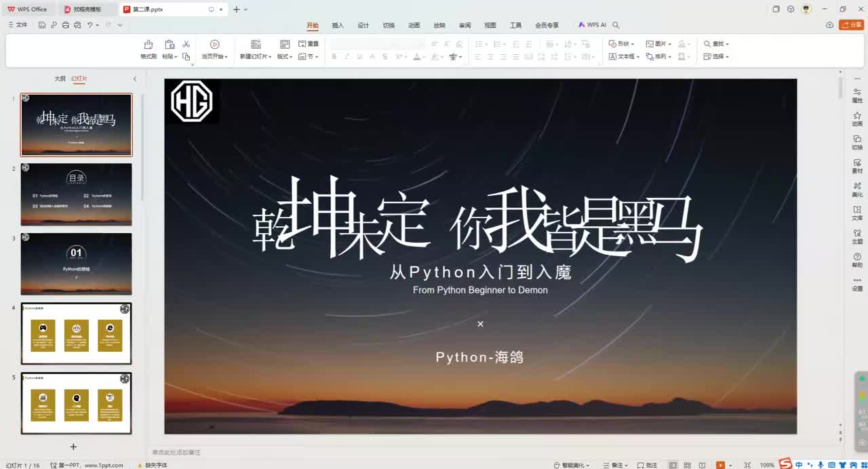Open the 切换 (Transitions) ribbon tab

[x=389, y=25]
